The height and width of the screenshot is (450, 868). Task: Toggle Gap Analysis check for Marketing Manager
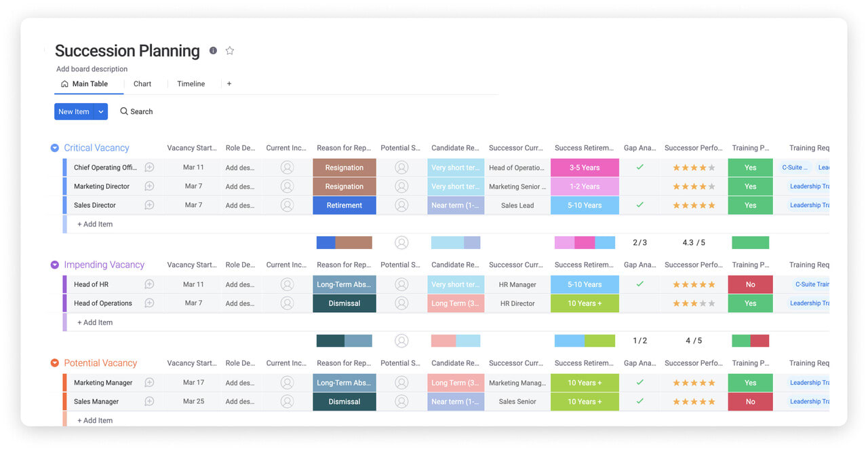point(639,382)
